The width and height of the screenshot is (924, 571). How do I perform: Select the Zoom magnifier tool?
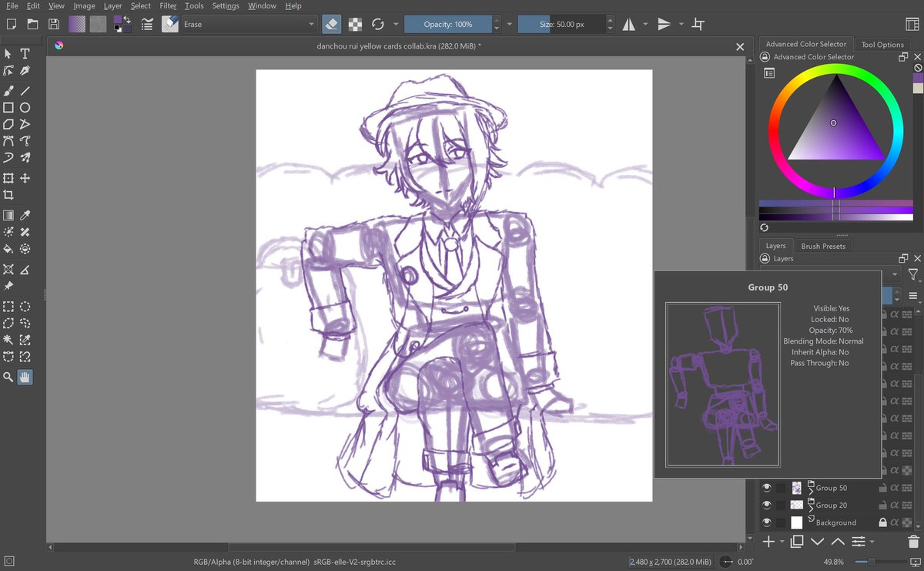point(8,377)
